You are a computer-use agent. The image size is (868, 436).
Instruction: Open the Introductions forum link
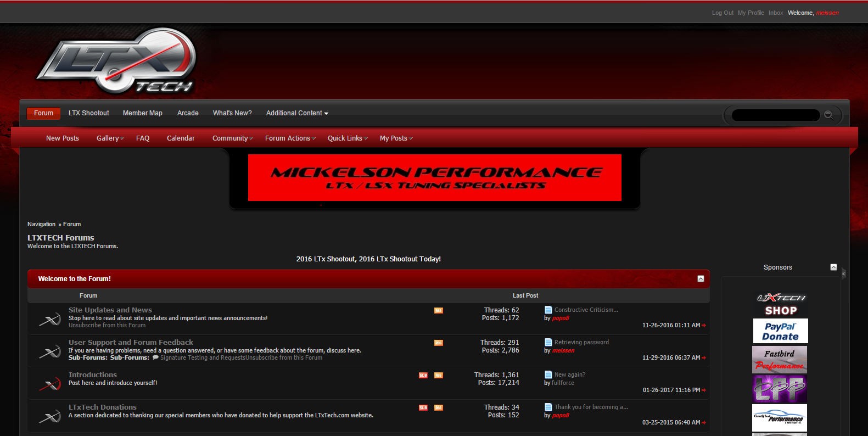click(93, 375)
